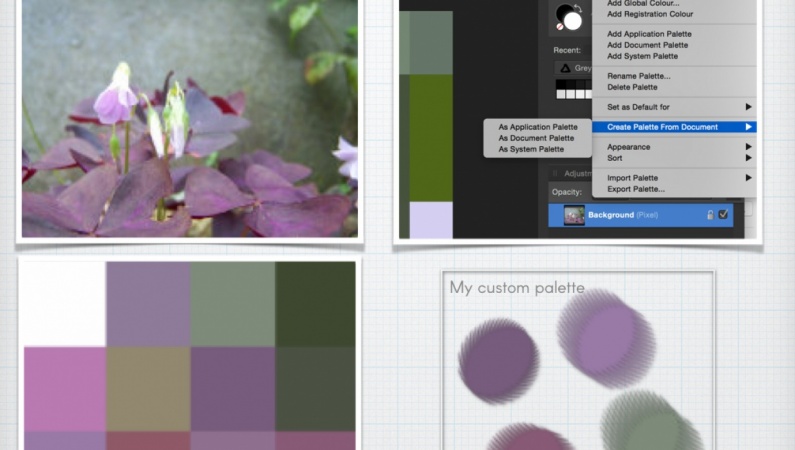The width and height of the screenshot is (795, 450).
Task: Expand the Sort submenu
Action: tap(674, 158)
